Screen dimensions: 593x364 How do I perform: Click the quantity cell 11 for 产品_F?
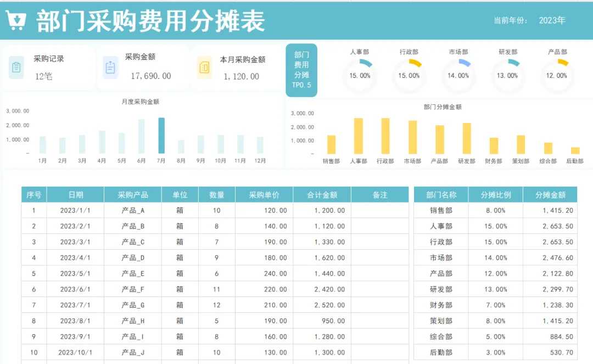[x=217, y=289]
